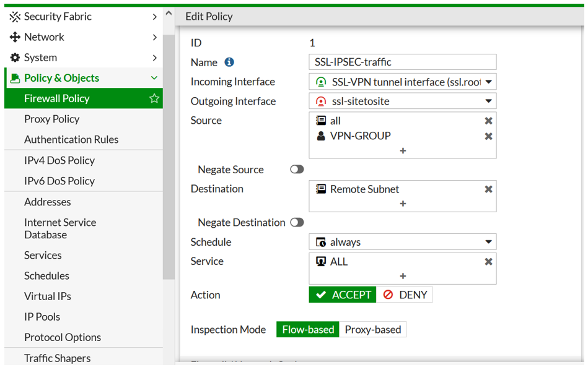Open the Incoming Interface dropdown
The width and height of the screenshot is (588, 367).
tap(488, 82)
